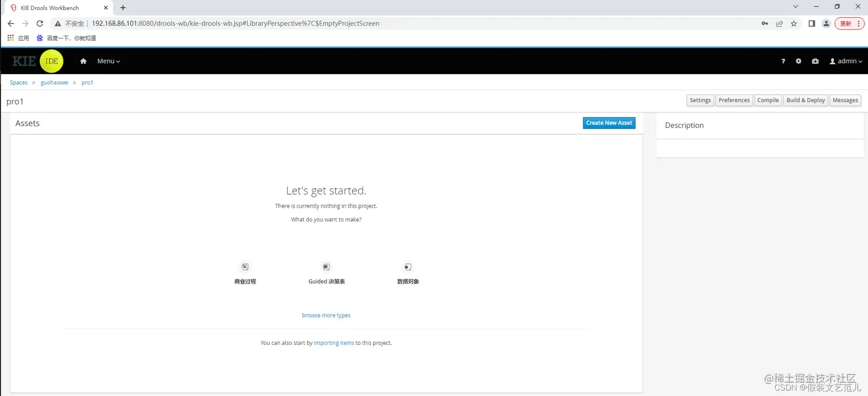Image resolution: width=868 pixels, height=396 pixels.
Task: Reload the page with refresh icon
Action: tap(40, 24)
